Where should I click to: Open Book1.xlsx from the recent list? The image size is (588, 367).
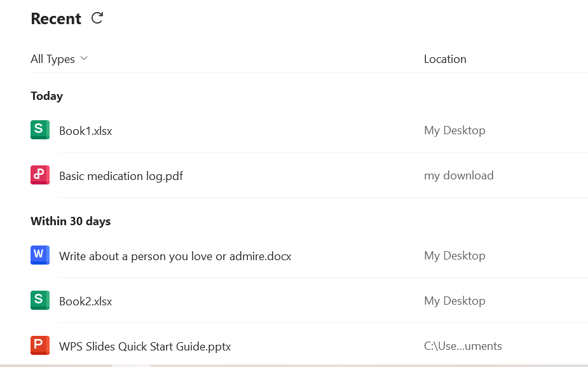86,131
